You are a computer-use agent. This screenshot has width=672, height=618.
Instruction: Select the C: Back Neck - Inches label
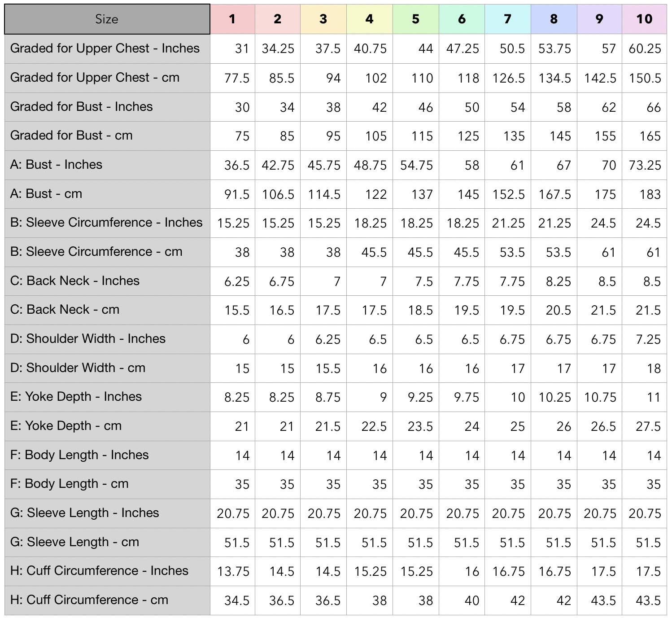click(74, 281)
